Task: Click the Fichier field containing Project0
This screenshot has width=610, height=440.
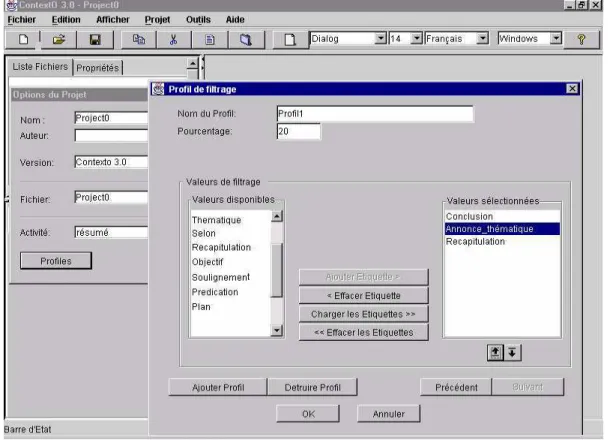Action: (111, 197)
